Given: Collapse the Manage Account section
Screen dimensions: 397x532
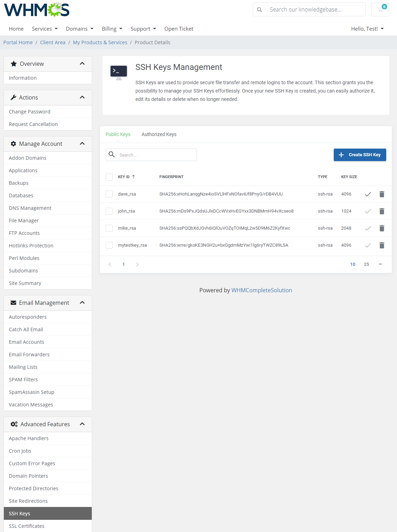Looking at the screenshot, I should pos(82,143).
